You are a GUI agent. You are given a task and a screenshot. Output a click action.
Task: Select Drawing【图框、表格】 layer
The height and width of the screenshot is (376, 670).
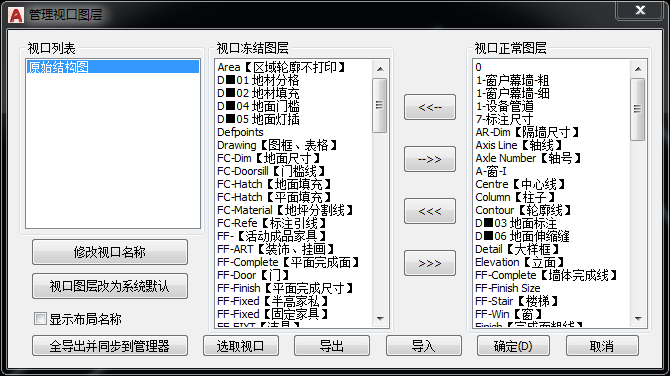click(x=278, y=145)
